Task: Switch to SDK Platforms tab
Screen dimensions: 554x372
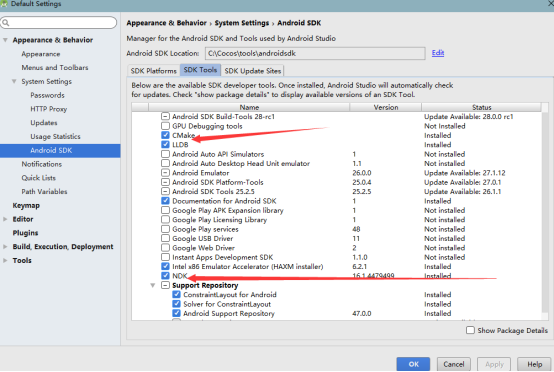Action: pos(153,71)
